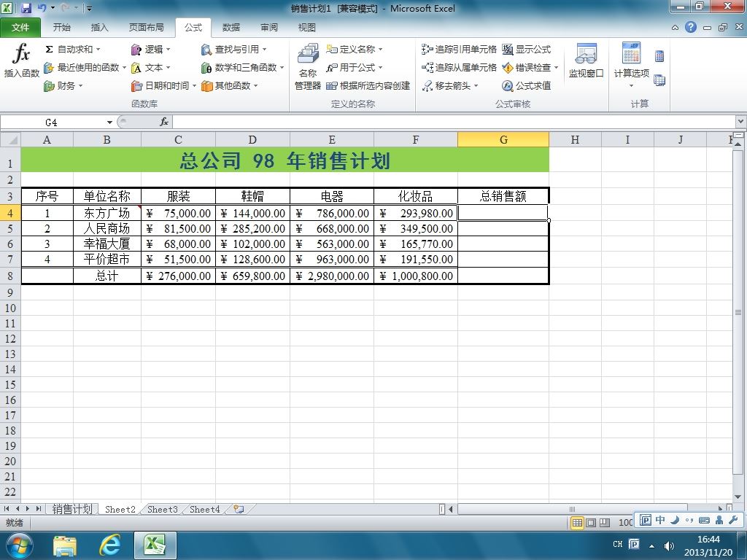Select cell 东方广场
Screen dimensions: 747x560
[107, 213]
